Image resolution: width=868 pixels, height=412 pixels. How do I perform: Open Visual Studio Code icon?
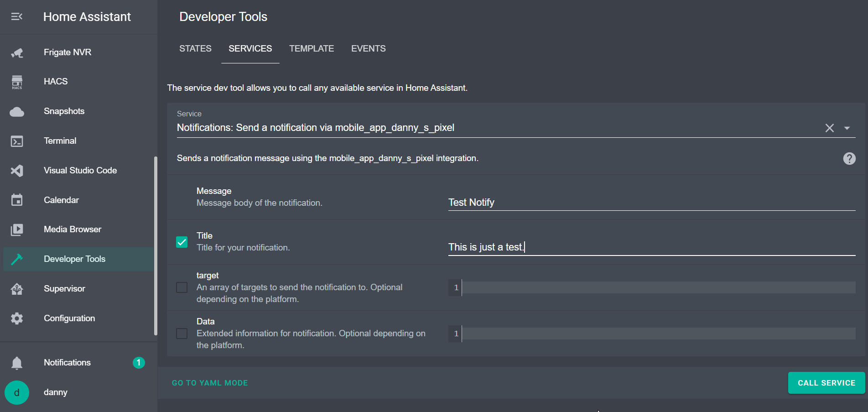(17, 171)
